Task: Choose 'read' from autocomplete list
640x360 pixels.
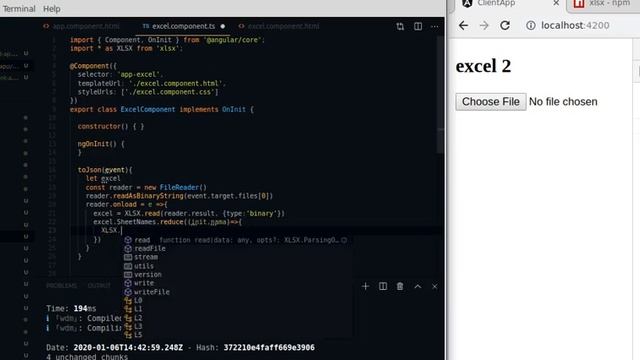Action: click(238, 240)
